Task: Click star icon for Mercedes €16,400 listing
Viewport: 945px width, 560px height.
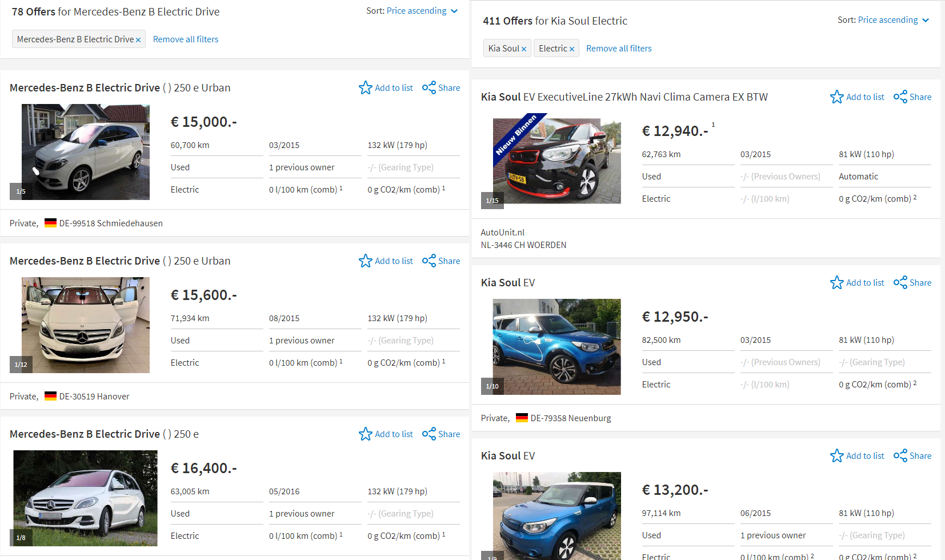Action: point(366,434)
